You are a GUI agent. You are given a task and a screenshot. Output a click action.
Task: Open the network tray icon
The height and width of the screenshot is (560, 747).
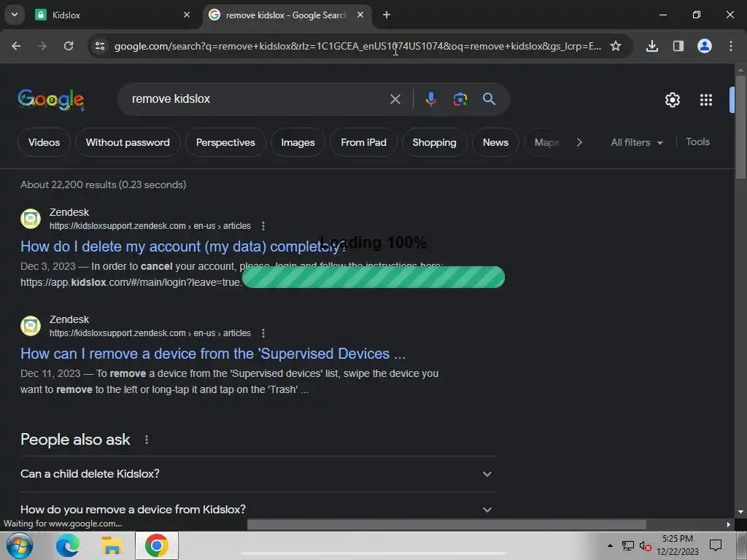coord(628,545)
